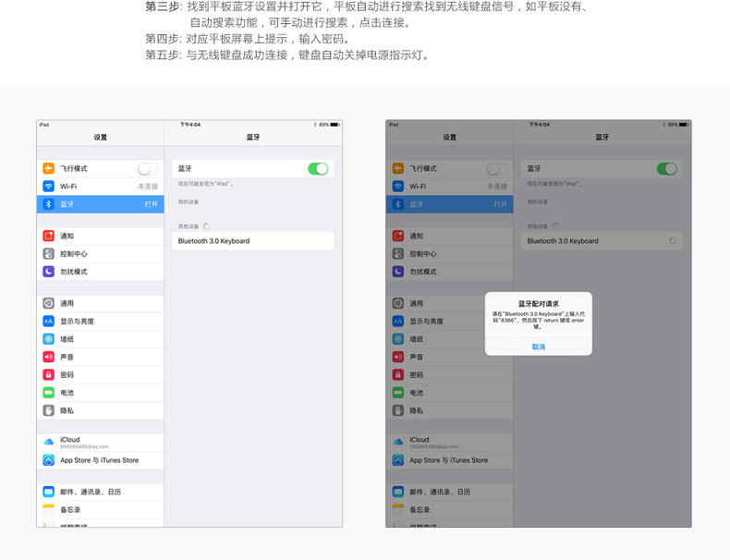This screenshot has width=730, height=560.
Task: Tap Mail (邮件) icon in left iPad
Action: [x=48, y=492]
